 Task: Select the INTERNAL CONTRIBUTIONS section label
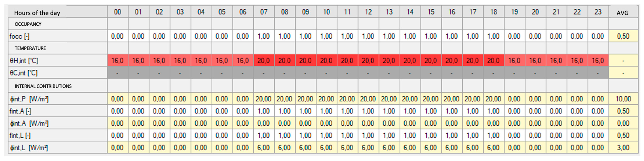[43, 86]
